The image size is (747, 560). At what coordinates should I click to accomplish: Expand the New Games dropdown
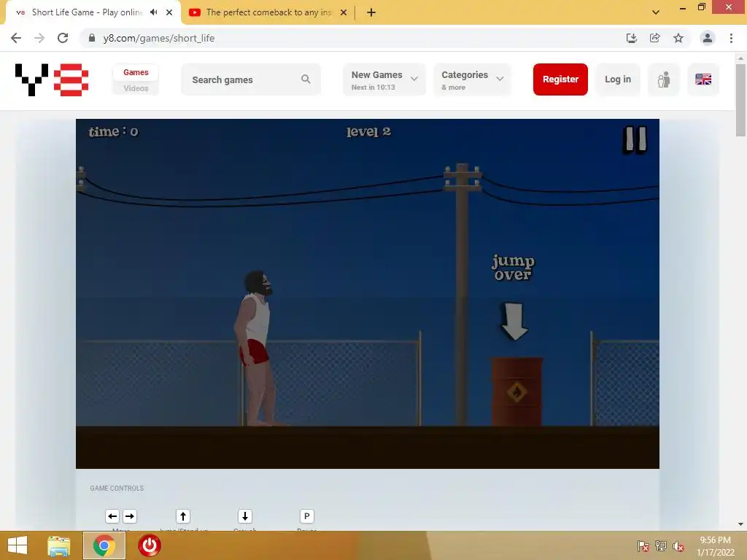[x=384, y=79]
